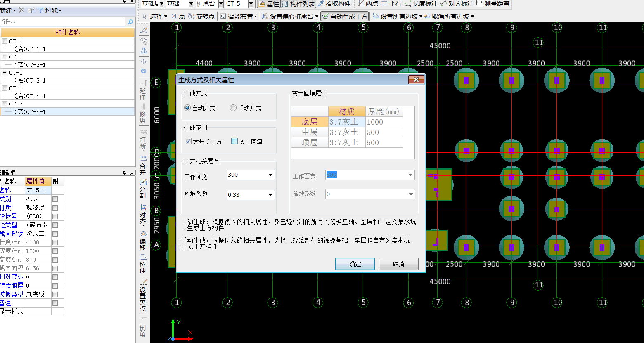
Task: Tick the 材质 row checkbox in properties
Action: click(55, 208)
